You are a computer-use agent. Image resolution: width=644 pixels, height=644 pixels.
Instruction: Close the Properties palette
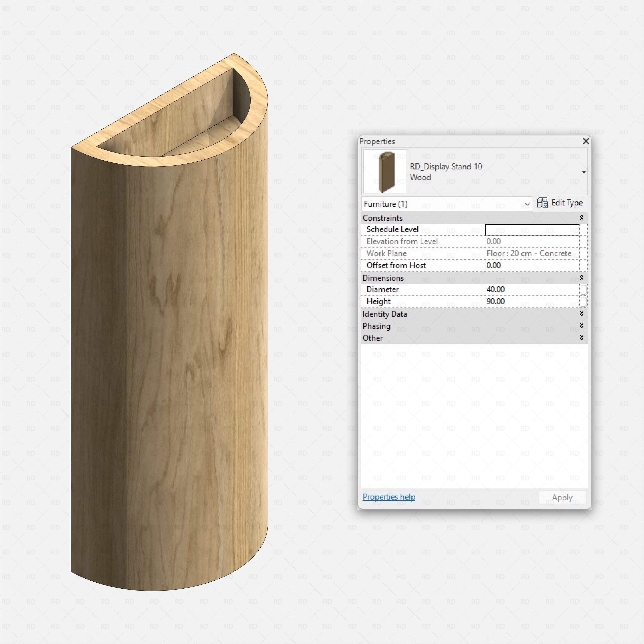586,141
